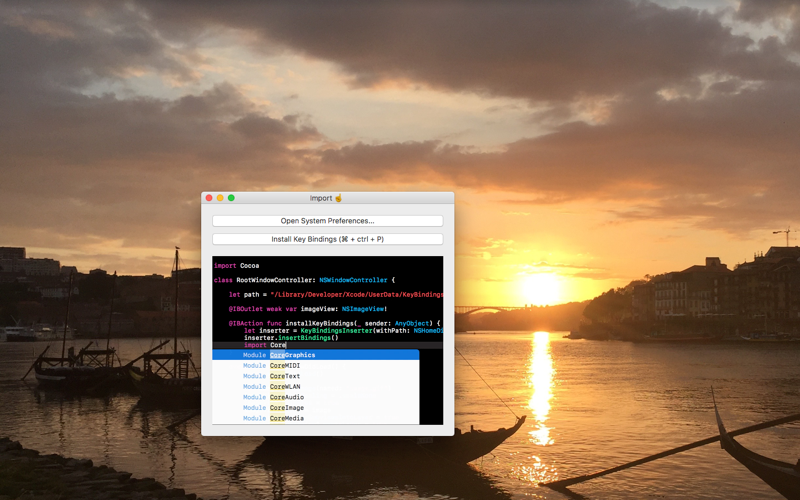
Task: Pick CoreMedia at the list bottom
Action: 287,418
